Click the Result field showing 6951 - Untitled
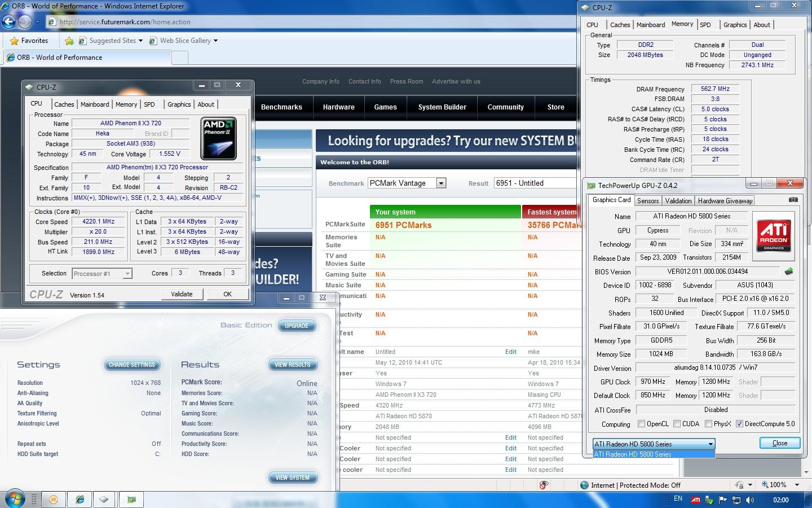The width and height of the screenshot is (812, 508). [x=535, y=183]
